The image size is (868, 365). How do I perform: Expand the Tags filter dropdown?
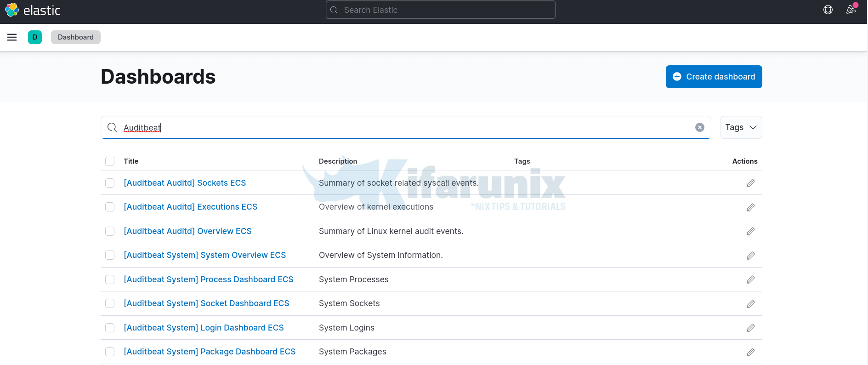[x=741, y=127]
